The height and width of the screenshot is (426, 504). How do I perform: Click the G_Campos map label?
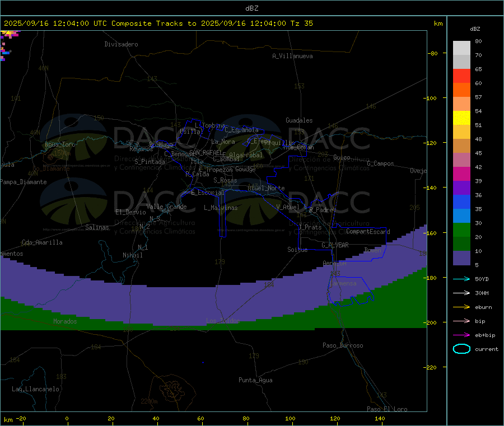coord(380,163)
